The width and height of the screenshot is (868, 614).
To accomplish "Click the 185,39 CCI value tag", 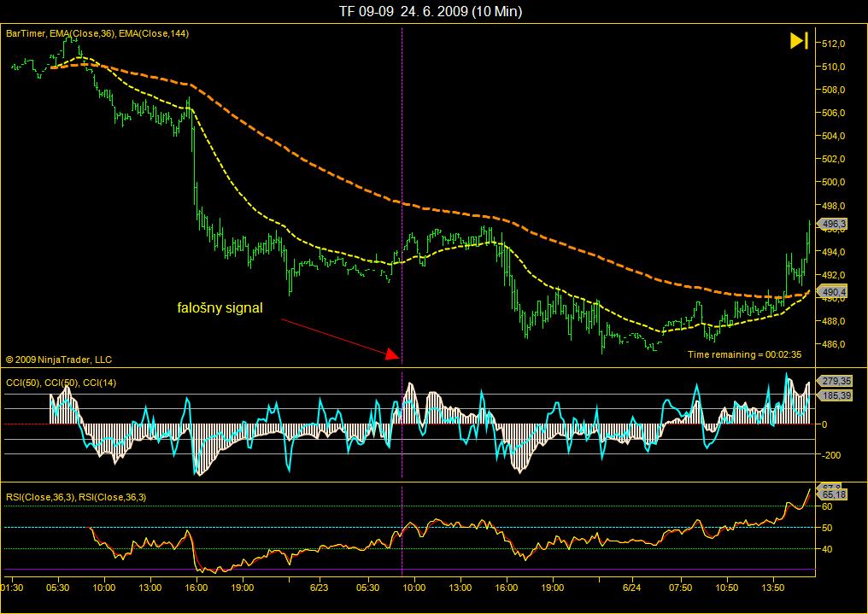I will click(x=836, y=395).
